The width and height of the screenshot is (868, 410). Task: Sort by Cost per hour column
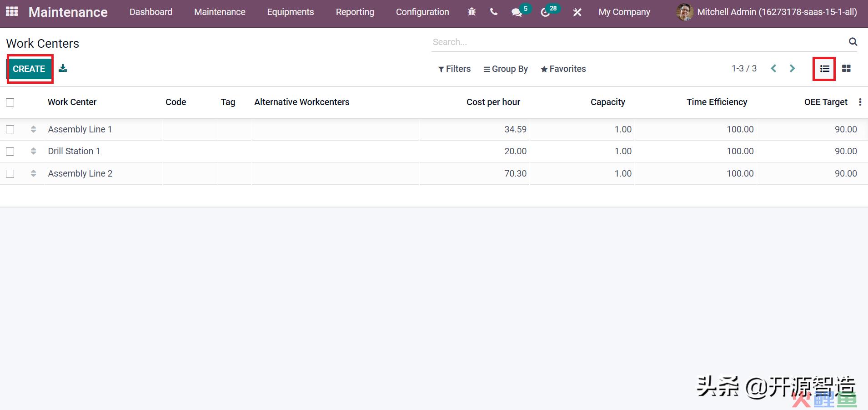[x=493, y=102]
